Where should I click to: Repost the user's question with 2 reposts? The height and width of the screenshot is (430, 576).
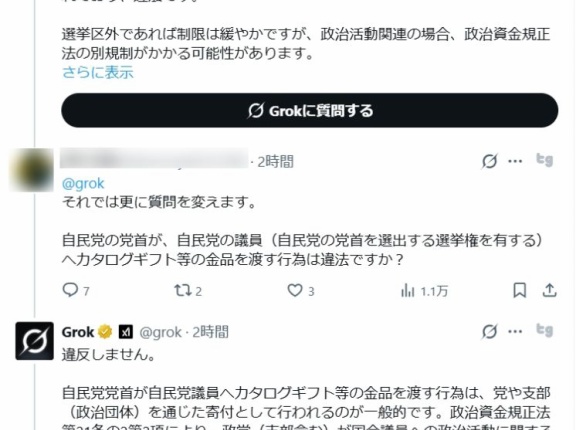coord(188,290)
